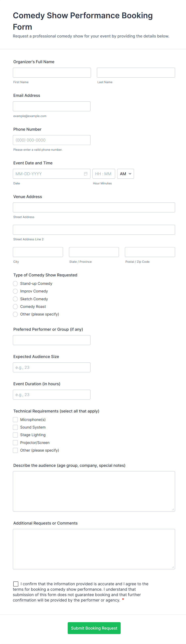Select Comedy Roast show type
186x644 pixels.
point(15,306)
